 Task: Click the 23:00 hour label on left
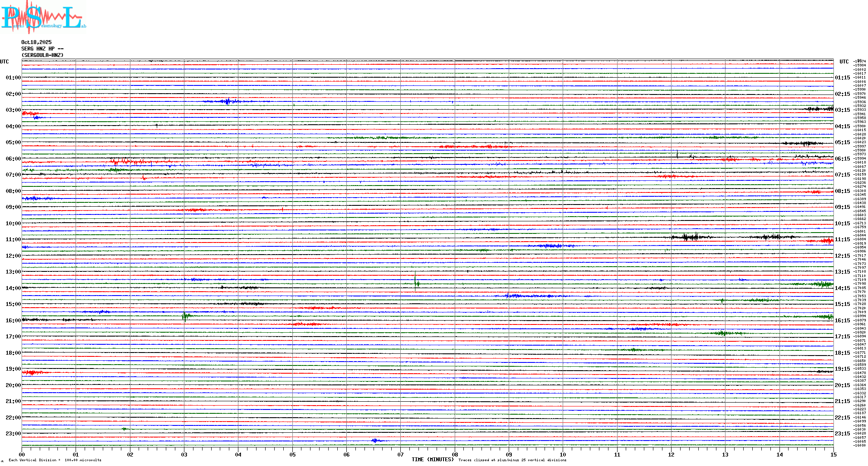click(13, 434)
